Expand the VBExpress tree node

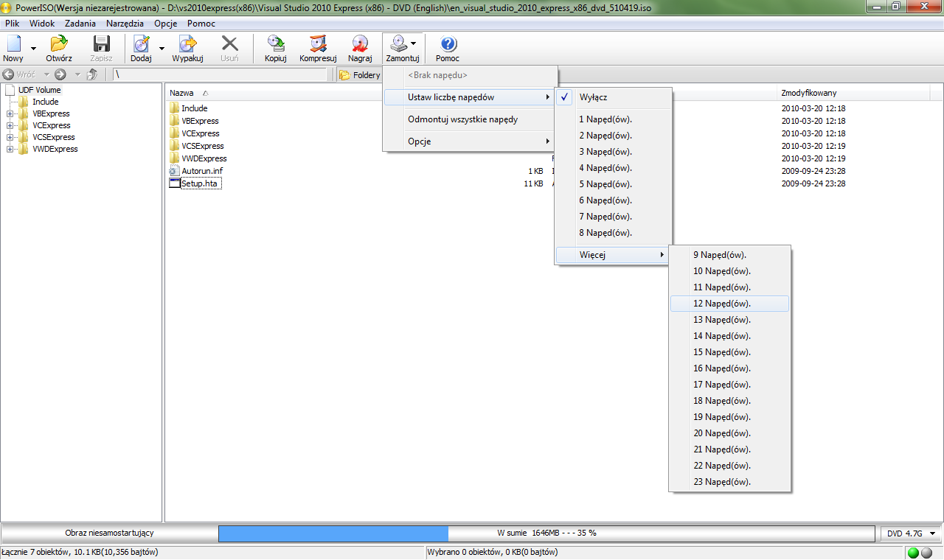click(10, 114)
